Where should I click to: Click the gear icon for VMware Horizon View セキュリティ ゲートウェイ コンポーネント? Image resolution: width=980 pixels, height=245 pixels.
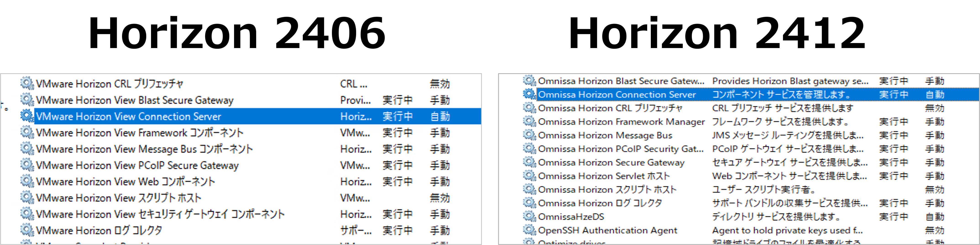point(27,214)
